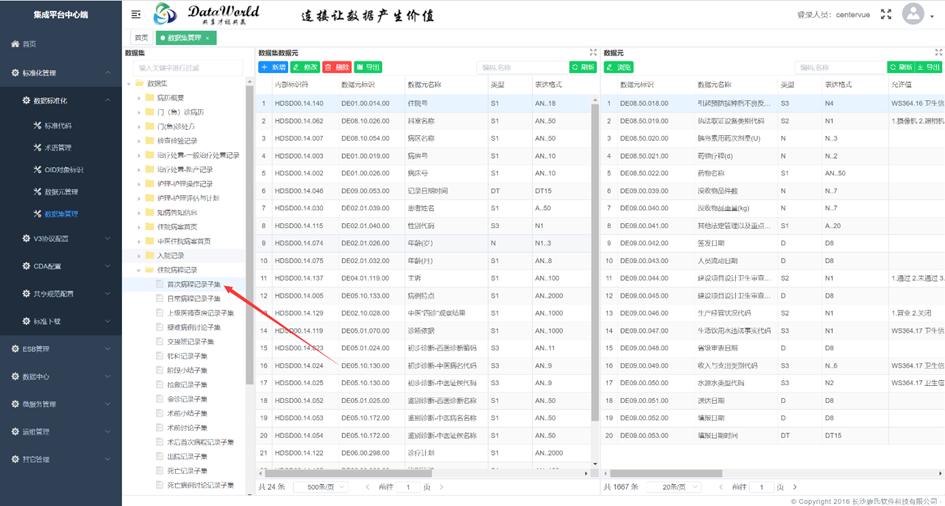Click the 日常病程记录子集 file icon
This screenshot has width=945, height=506.
160,299
